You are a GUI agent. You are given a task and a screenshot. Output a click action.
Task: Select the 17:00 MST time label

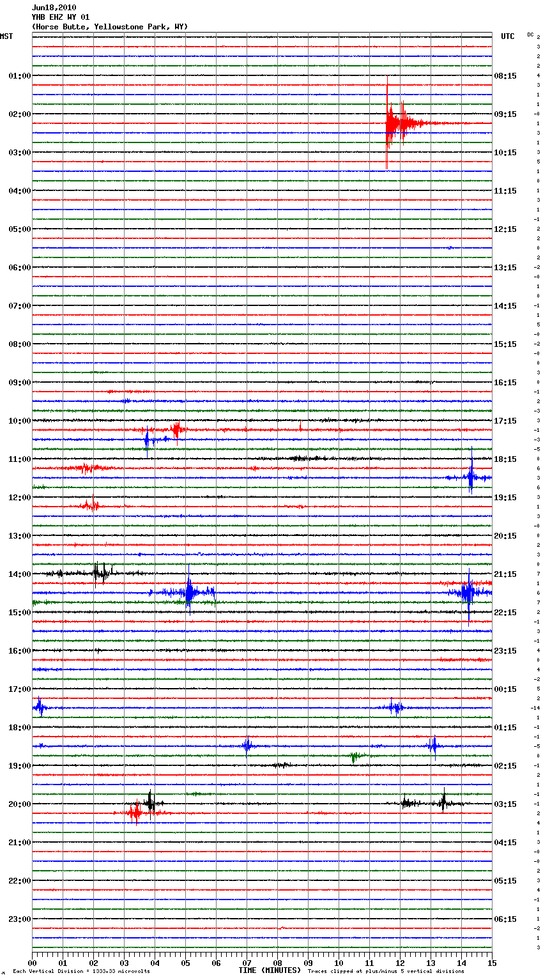pos(20,689)
